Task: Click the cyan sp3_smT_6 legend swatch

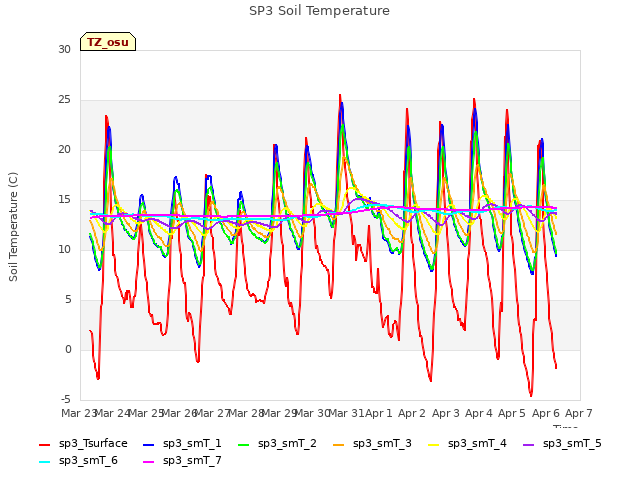Action: tap(44, 462)
